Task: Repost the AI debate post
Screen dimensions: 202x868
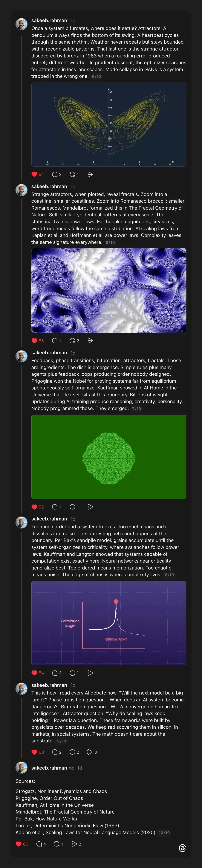Action: [72, 752]
